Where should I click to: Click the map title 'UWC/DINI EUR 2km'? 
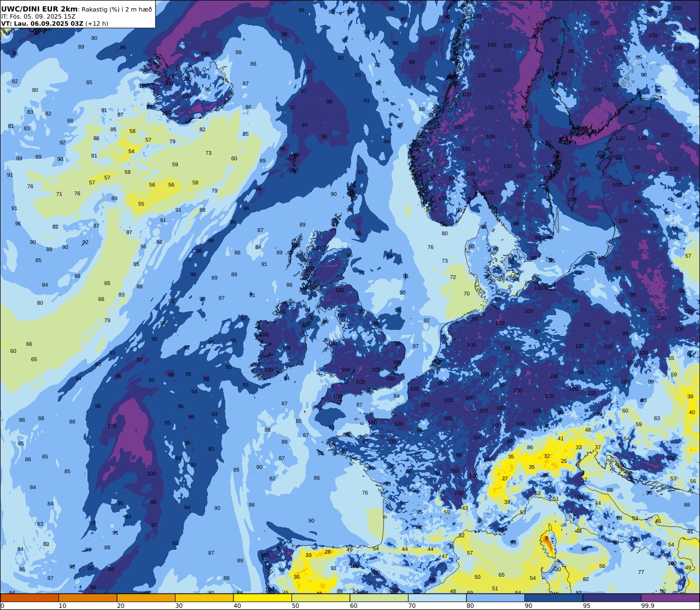point(40,9)
